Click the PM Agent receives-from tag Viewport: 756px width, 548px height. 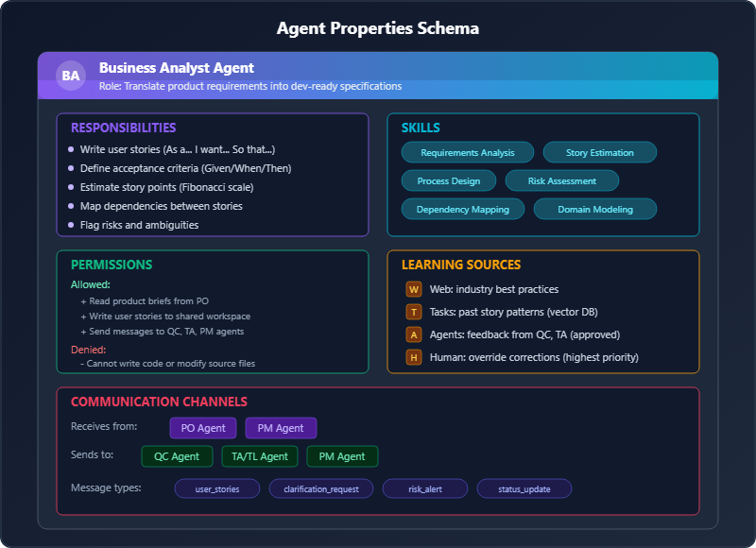click(x=281, y=428)
